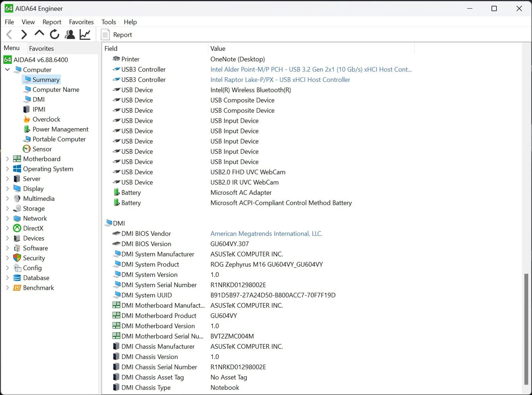The image size is (532, 395).
Task: Click the Storage drive icon
Action: point(17,209)
